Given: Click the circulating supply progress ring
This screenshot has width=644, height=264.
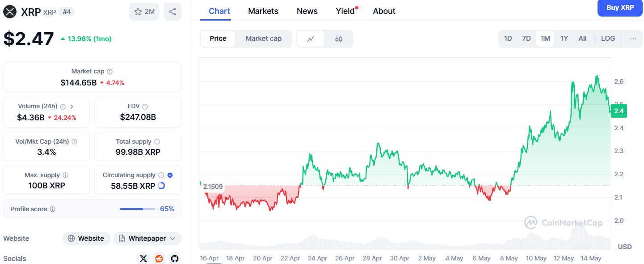Looking at the screenshot, I should tap(162, 186).
